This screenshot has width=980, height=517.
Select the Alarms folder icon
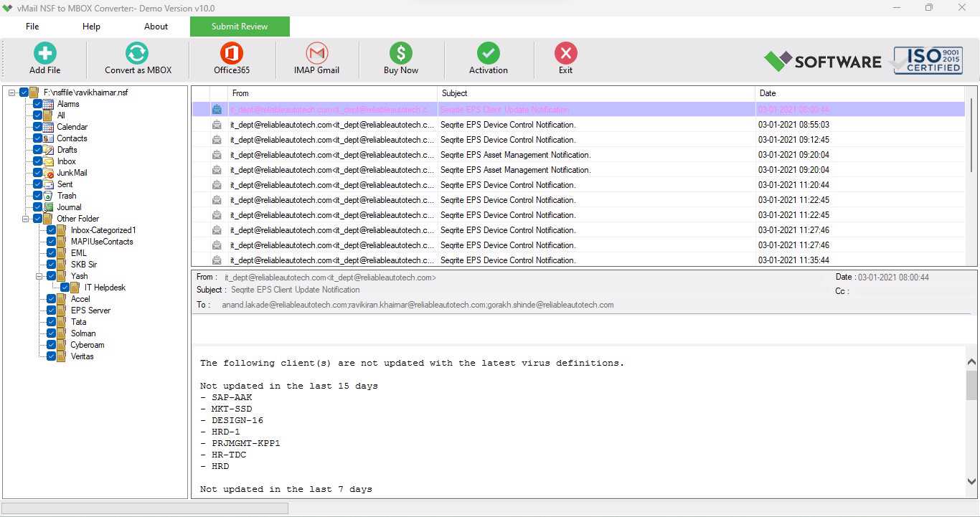point(49,104)
